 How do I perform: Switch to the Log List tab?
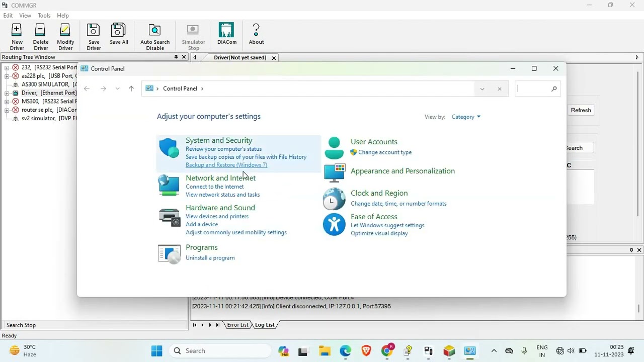pos(265,325)
